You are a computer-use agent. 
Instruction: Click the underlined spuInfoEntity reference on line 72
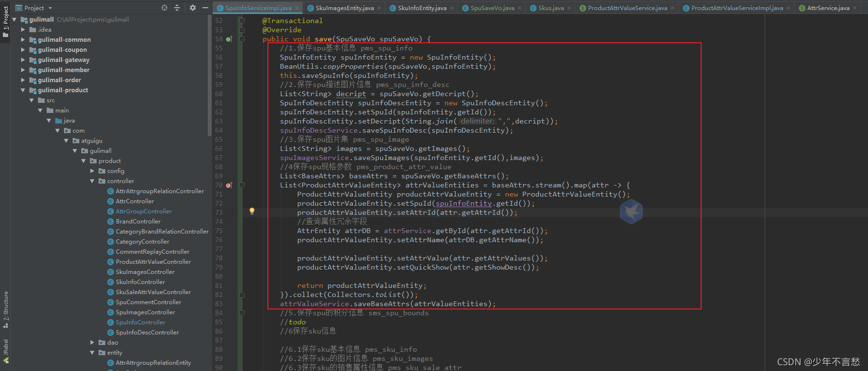tap(464, 203)
